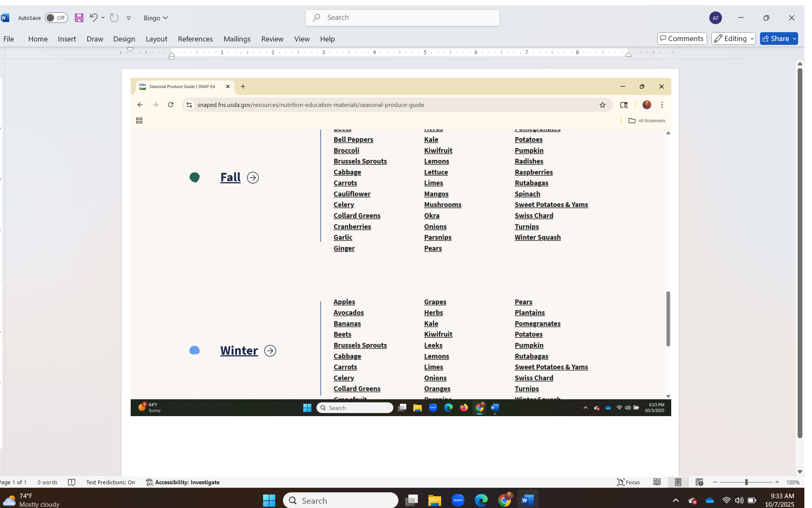This screenshot has height=508, width=812.
Task: Click the Save icon in the title bar
Action: pyautogui.click(x=79, y=18)
